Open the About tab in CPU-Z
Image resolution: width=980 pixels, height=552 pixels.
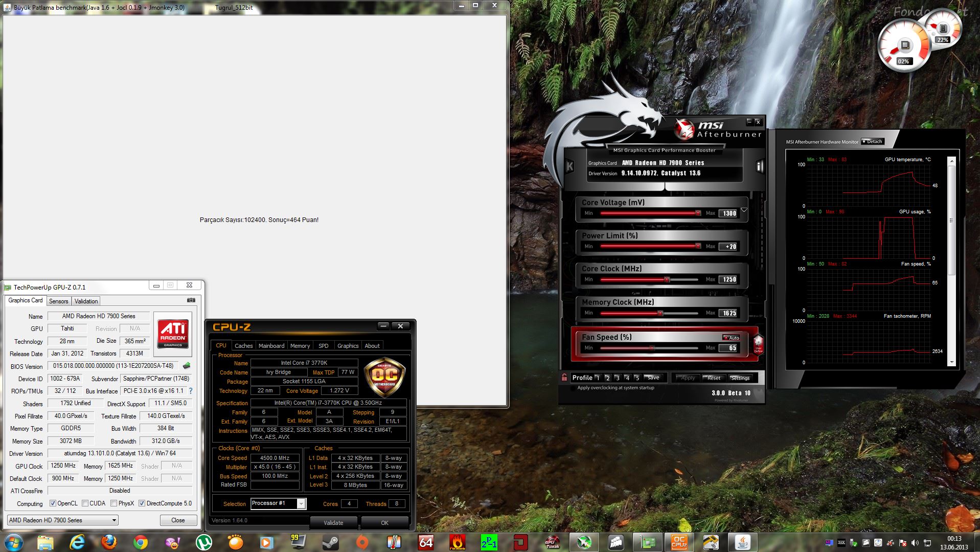pyautogui.click(x=372, y=346)
